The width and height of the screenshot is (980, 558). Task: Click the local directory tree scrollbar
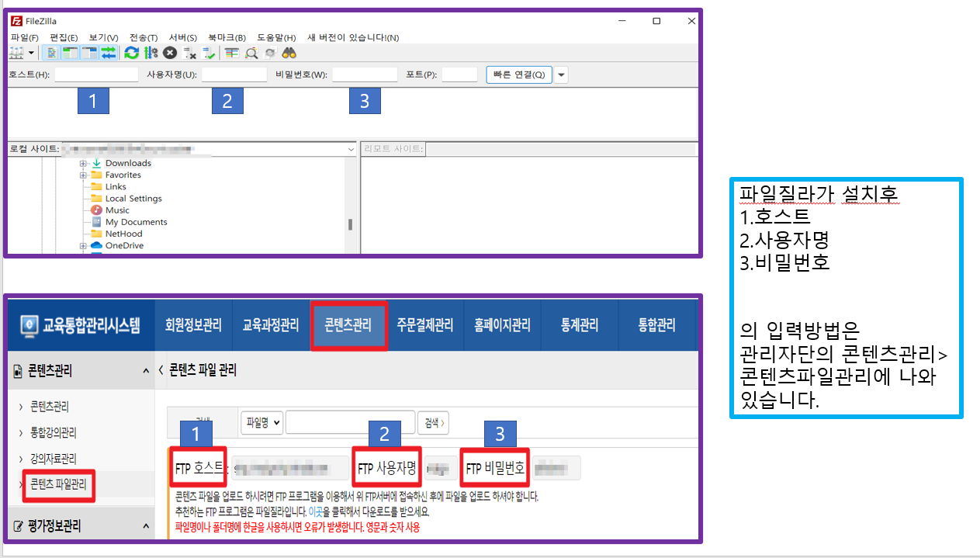(350, 225)
